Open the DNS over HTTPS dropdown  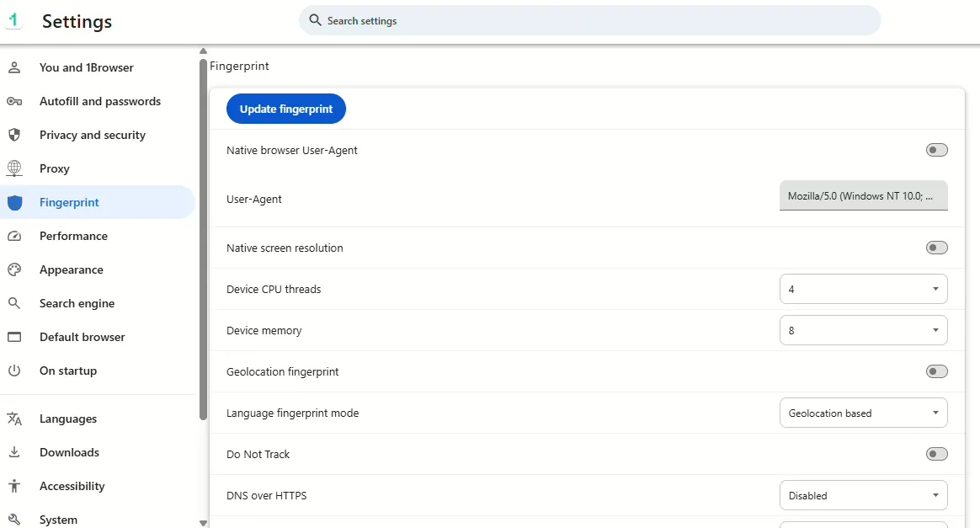click(x=863, y=495)
